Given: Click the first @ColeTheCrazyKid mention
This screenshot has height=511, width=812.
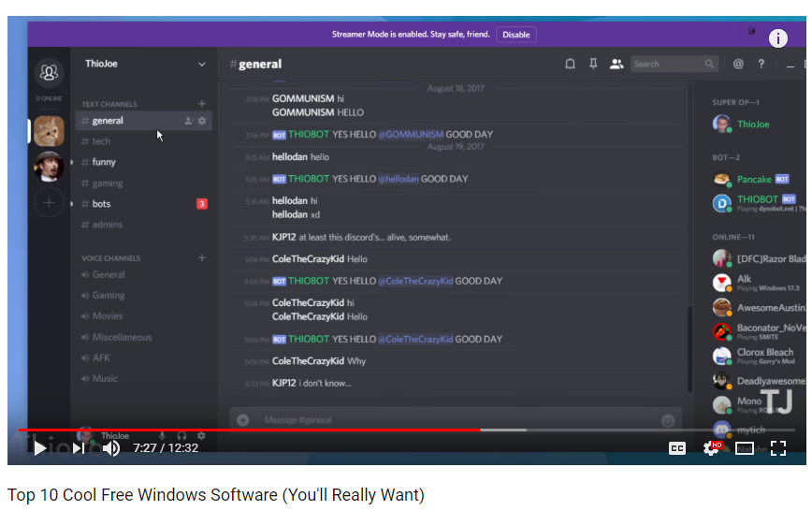Looking at the screenshot, I should 415,282.
